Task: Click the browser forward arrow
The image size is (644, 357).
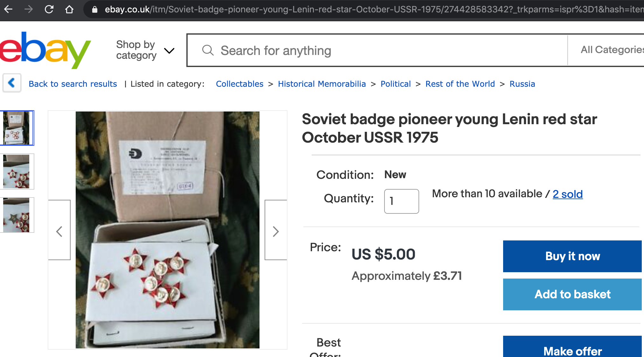Action: click(x=29, y=9)
